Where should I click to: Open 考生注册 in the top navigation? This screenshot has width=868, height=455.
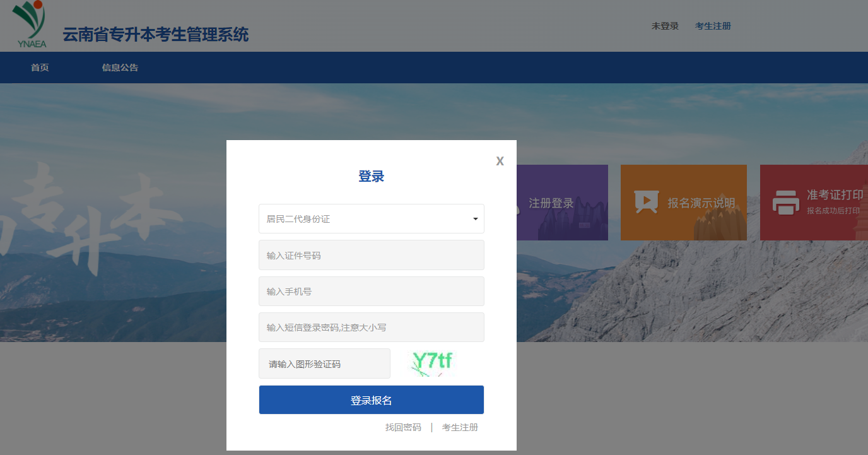pyautogui.click(x=713, y=26)
